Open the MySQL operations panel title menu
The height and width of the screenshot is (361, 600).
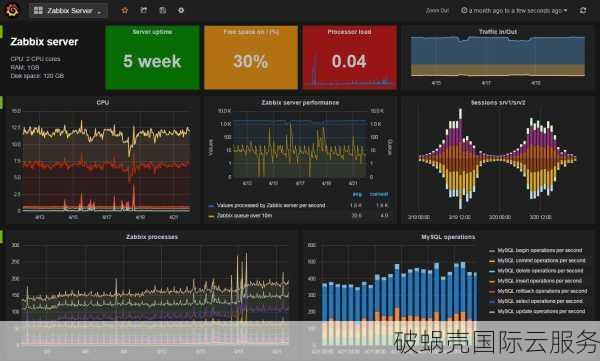pos(448,237)
